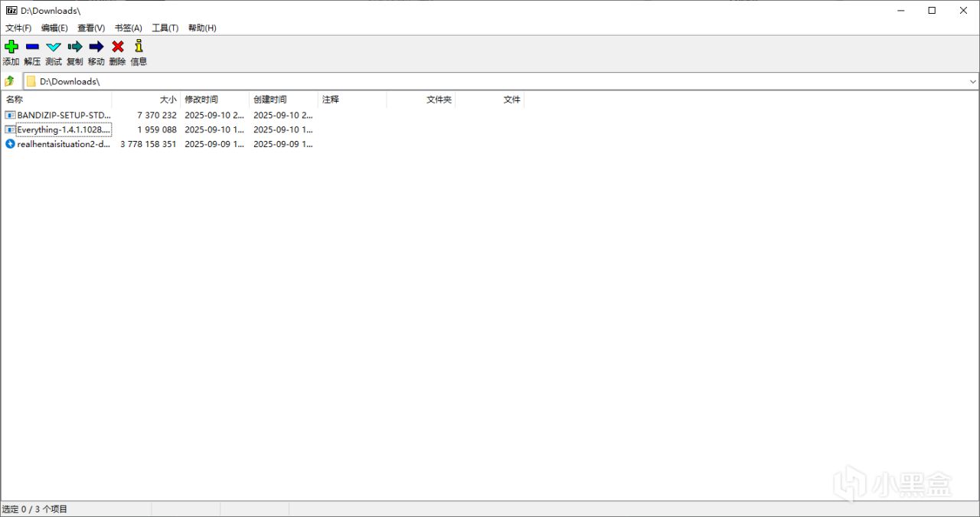Viewport: 980px width, 517px height.
Task: Open the 工具(T) tools menu
Action: coord(165,28)
